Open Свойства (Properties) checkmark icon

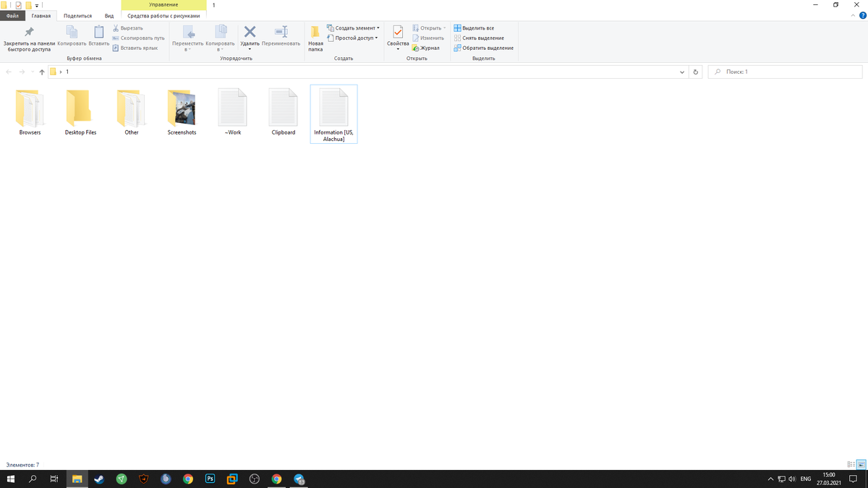(398, 38)
